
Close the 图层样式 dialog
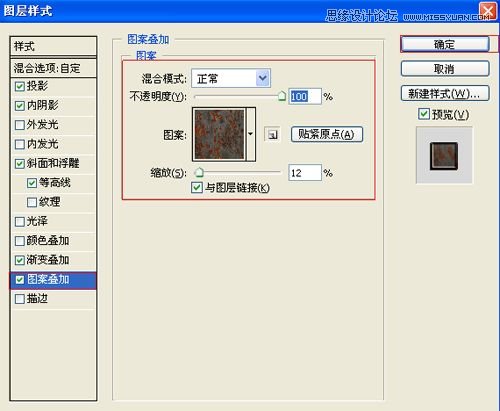pyautogui.click(x=488, y=11)
